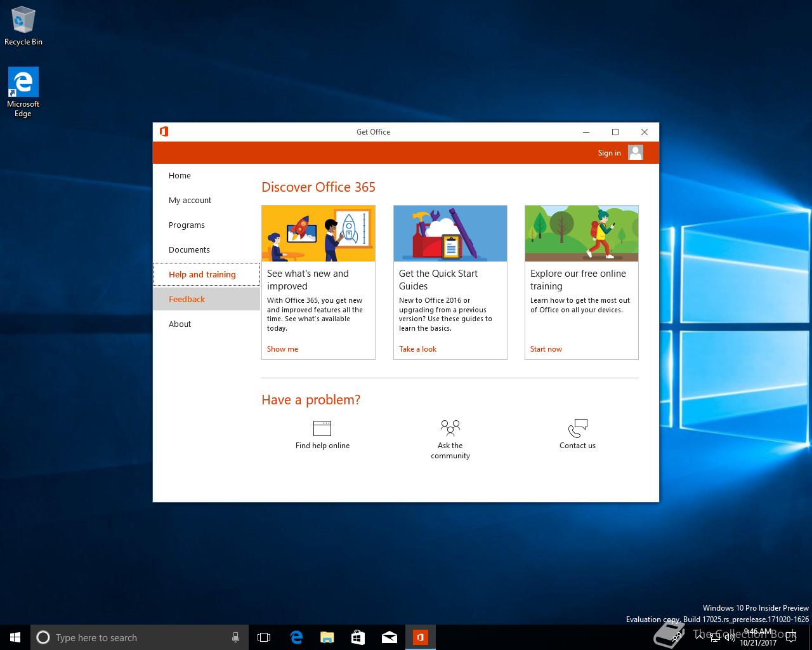Click the See what's new and improved heading
The height and width of the screenshot is (650, 812).
point(308,280)
